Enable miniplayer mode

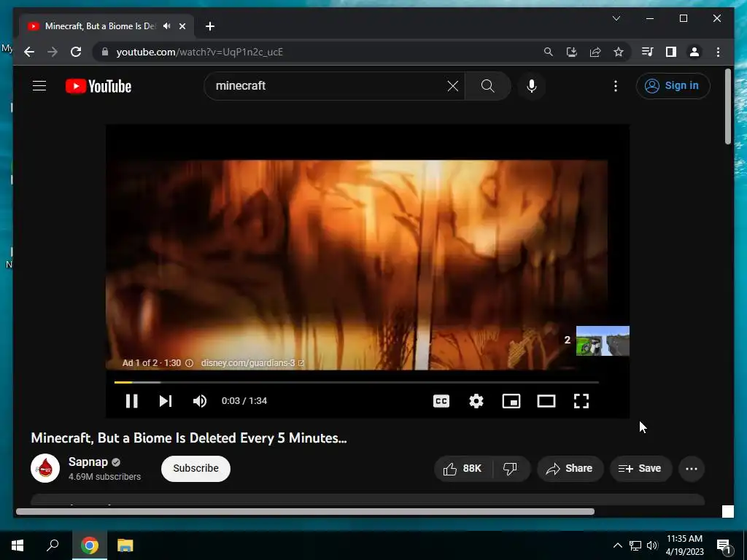click(x=511, y=401)
